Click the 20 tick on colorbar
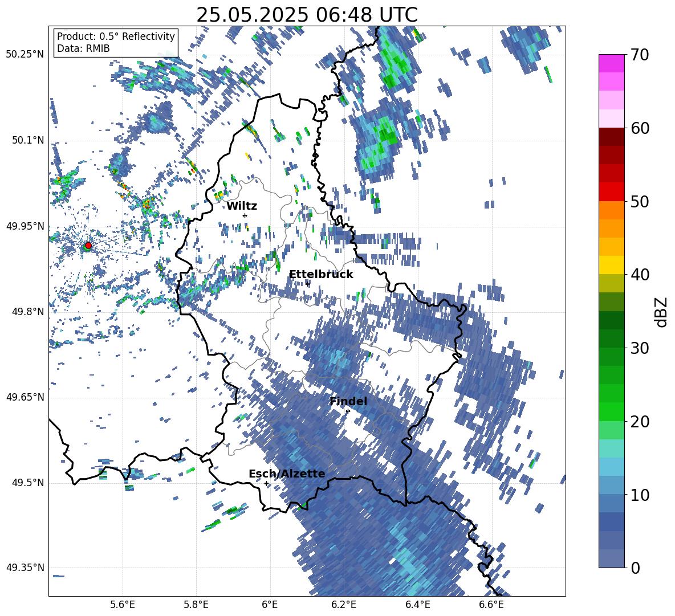The image size is (675, 616). [640, 422]
